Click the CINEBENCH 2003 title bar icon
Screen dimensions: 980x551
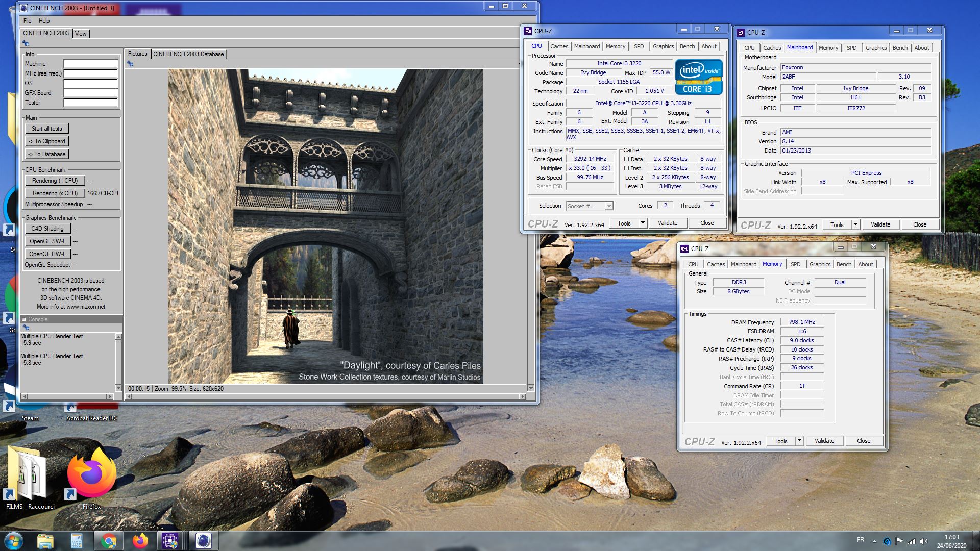click(24, 8)
